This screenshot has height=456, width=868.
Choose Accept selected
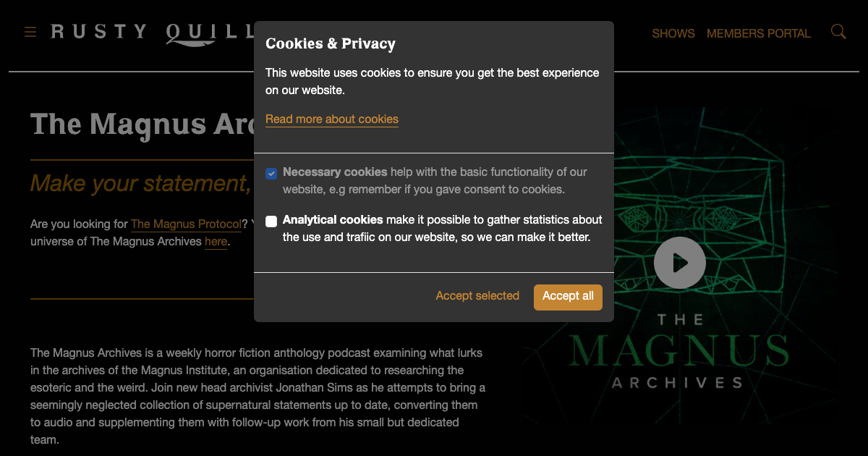pyautogui.click(x=477, y=296)
